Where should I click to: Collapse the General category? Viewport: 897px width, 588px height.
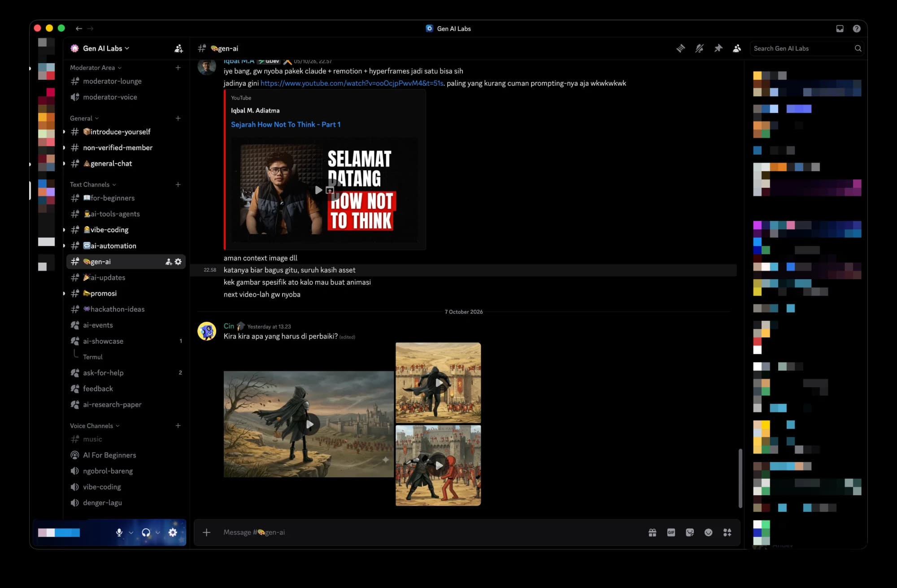click(x=84, y=118)
